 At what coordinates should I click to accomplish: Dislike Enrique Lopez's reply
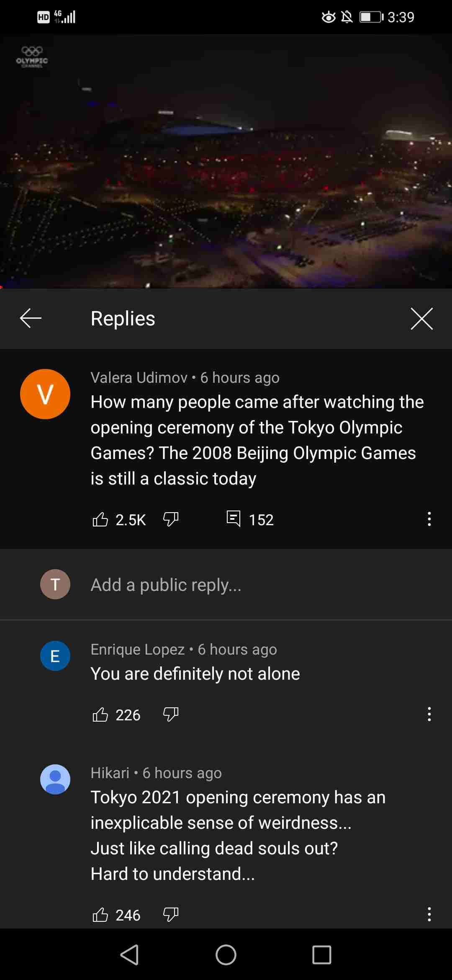(x=171, y=714)
